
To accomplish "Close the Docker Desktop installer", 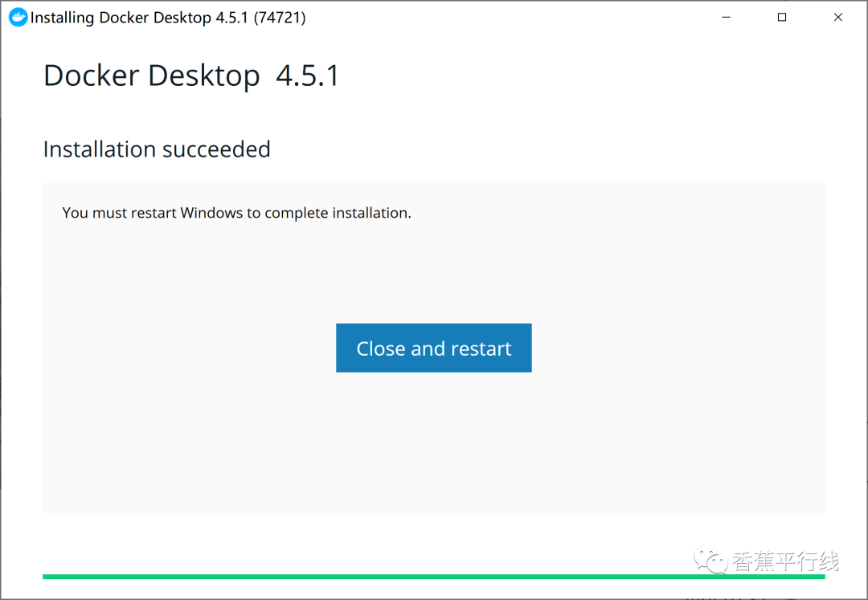I will point(838,17).
